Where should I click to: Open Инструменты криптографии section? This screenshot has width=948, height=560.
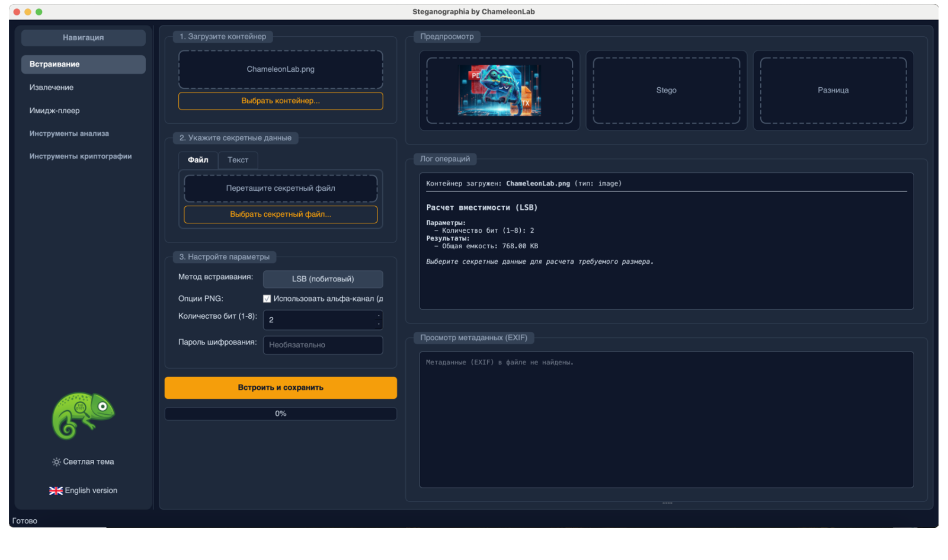(81, 156)
